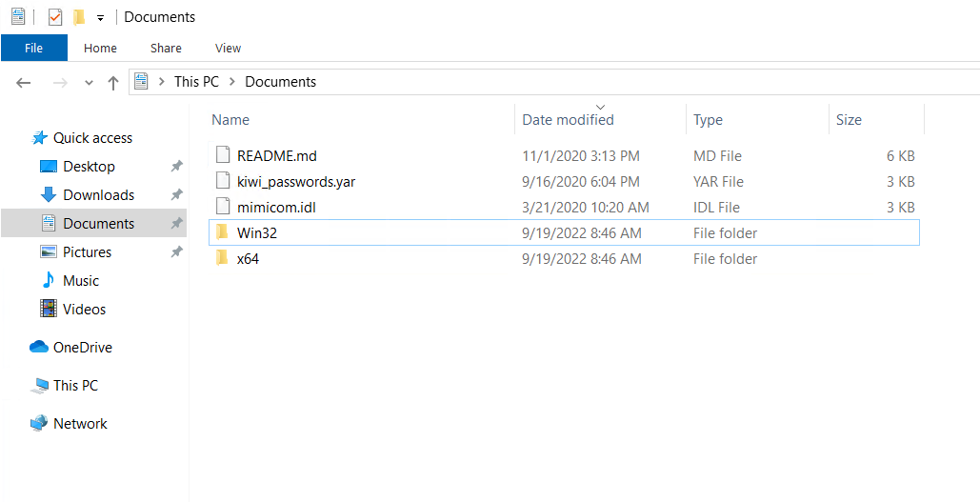The image size is (980, 502).
Task: Go back with the Back arrow
Action: (24, 83)
